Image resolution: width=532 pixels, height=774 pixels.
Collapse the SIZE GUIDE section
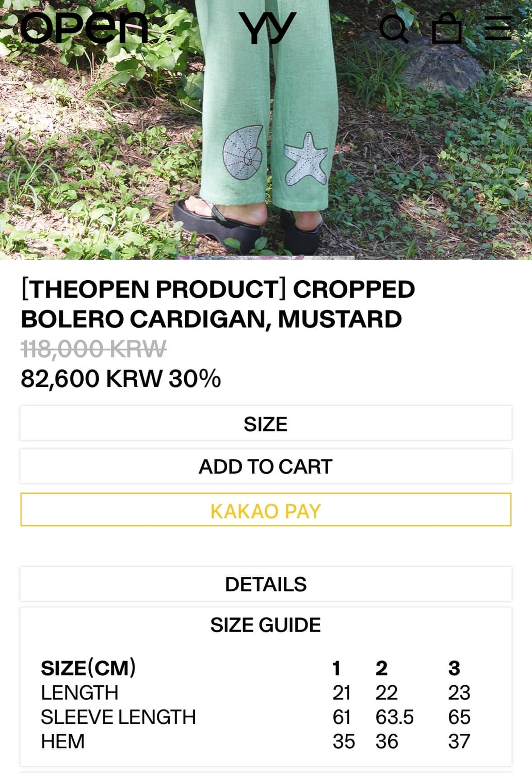point(266,625)
